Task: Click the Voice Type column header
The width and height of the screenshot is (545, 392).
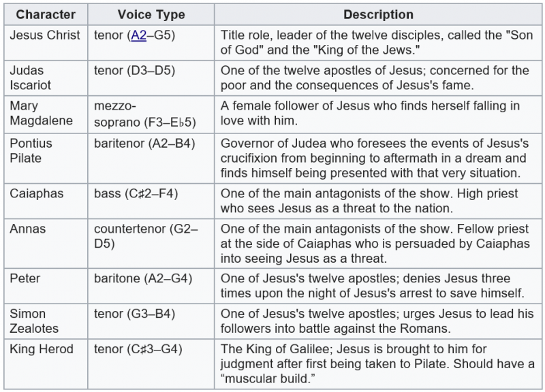Action: [x=150, y=14]
